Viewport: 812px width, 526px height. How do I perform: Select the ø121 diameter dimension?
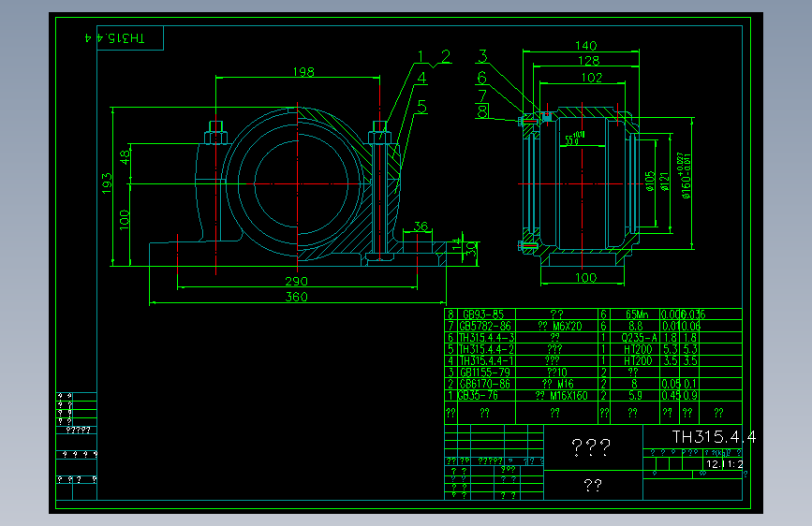pos(666,182)
